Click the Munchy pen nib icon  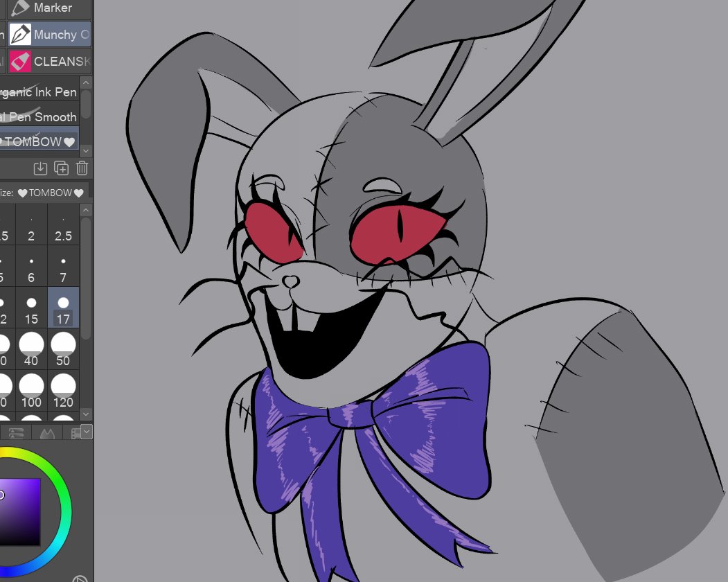pyautogui.click(x=20, y=35)
